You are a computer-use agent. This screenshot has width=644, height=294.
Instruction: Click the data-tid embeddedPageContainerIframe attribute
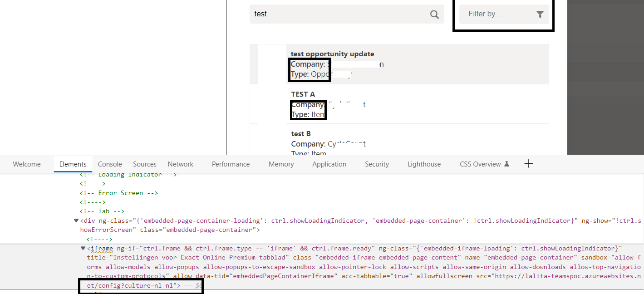pyautogui.click(x=266, y=276)
